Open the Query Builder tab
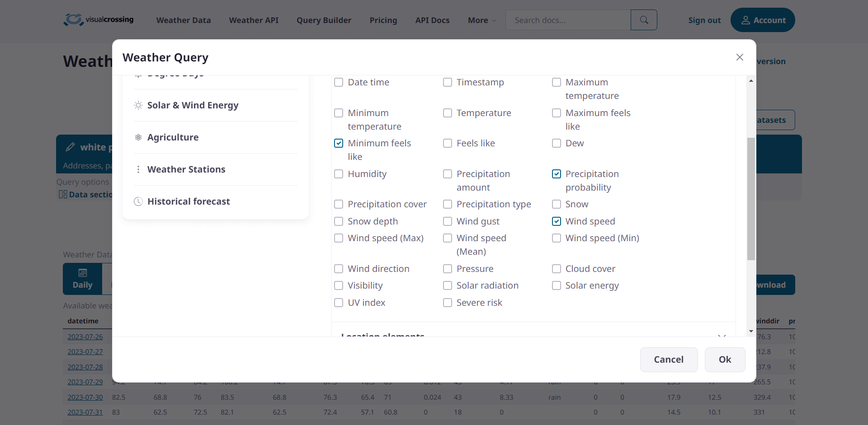This screenshot has height=425, width=868. click(x=324, y=20)
